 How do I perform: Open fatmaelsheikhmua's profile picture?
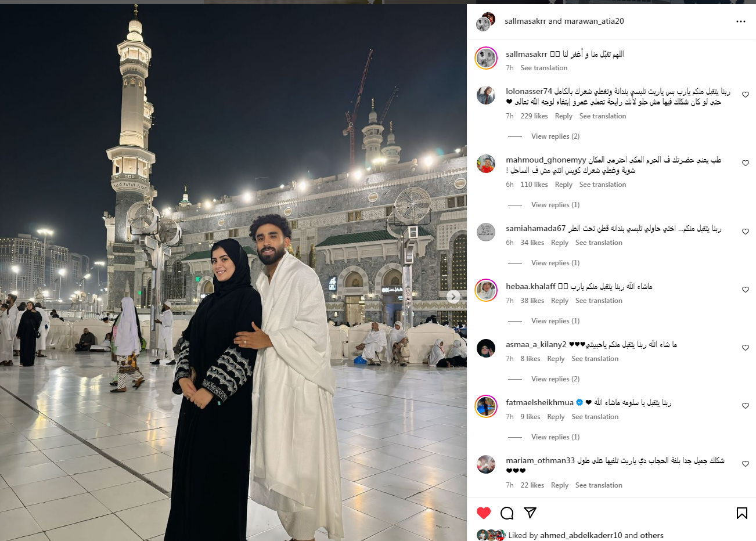coord(486,406)
